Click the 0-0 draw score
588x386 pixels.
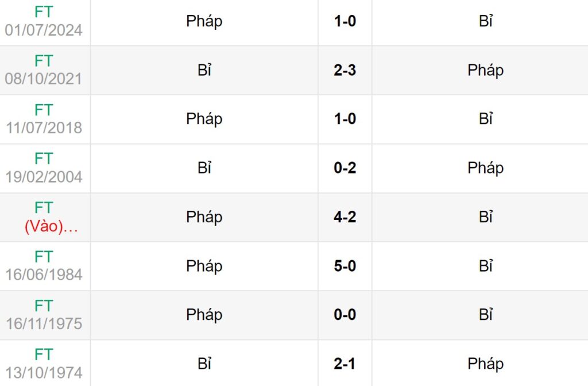tap(345, 315)
